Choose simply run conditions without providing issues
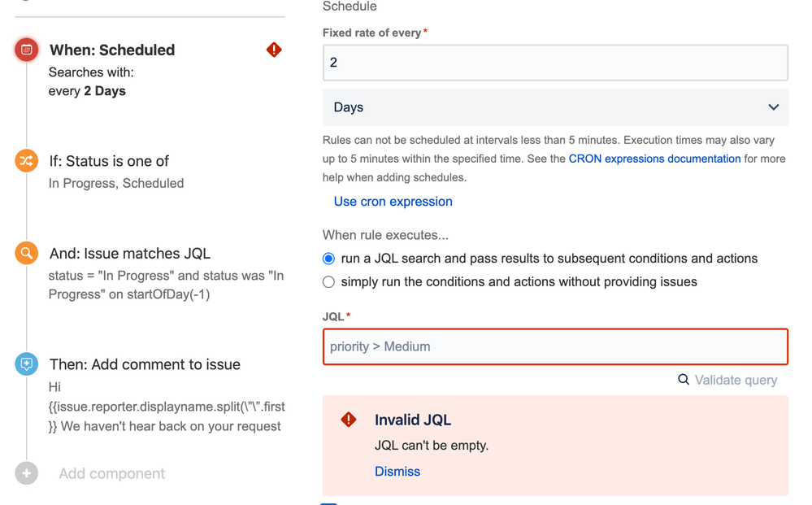The image size is (812, 505). click(328, 281)
